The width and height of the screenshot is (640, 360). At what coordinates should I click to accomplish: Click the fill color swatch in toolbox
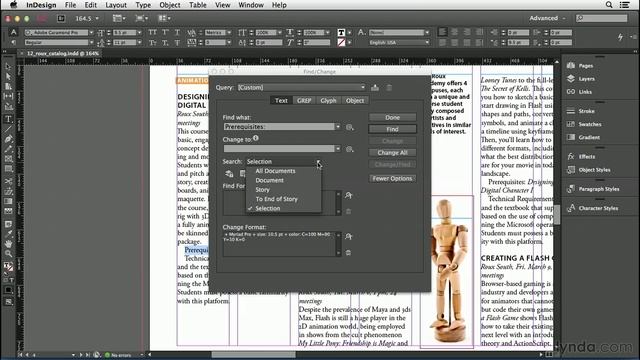[x=7, y=266]
